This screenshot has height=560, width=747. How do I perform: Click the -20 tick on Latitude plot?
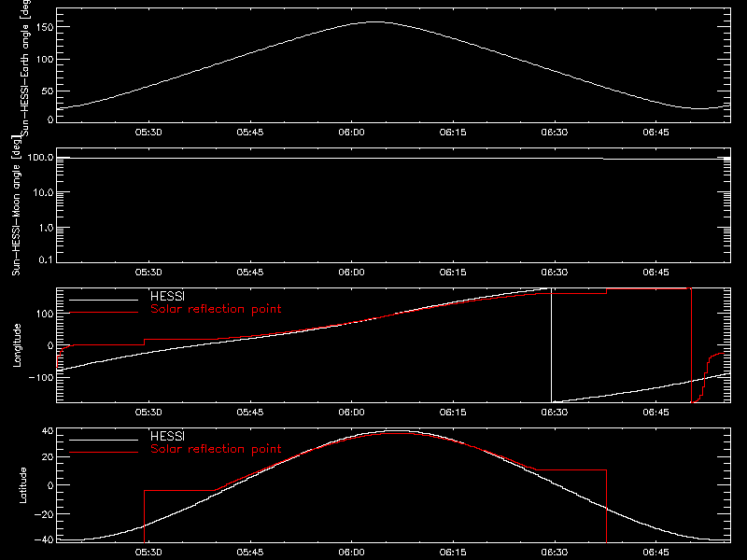point(44,514)
